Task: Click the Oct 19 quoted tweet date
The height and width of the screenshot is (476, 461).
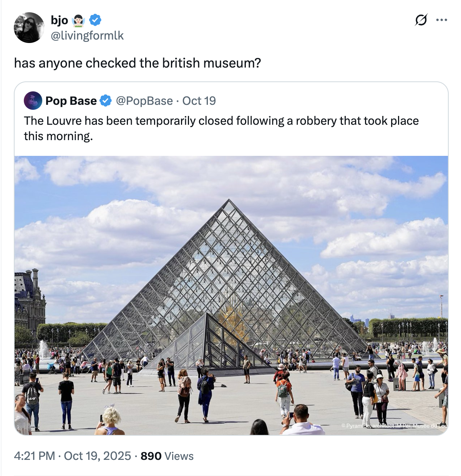Action: click(x=199, y=101)
